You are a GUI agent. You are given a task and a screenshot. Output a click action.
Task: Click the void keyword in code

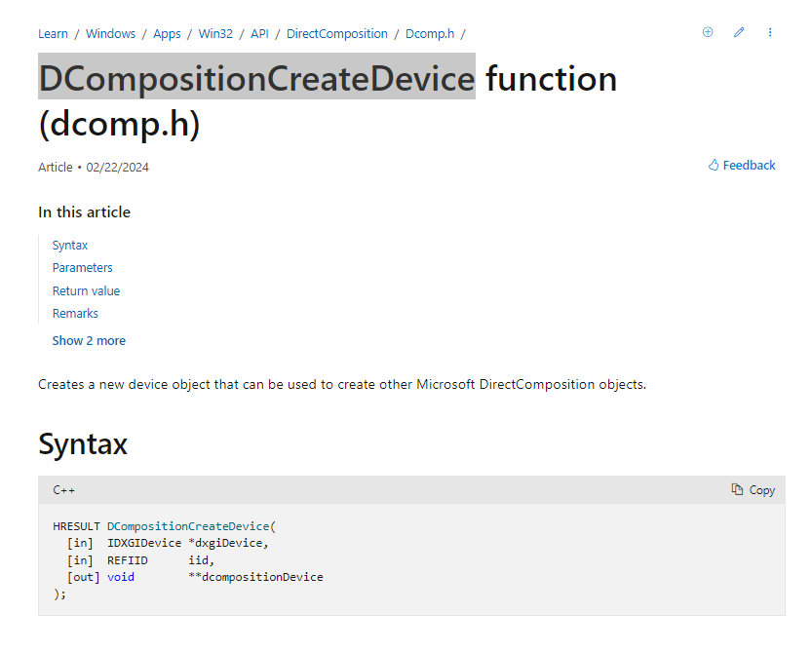click(121, 577)
